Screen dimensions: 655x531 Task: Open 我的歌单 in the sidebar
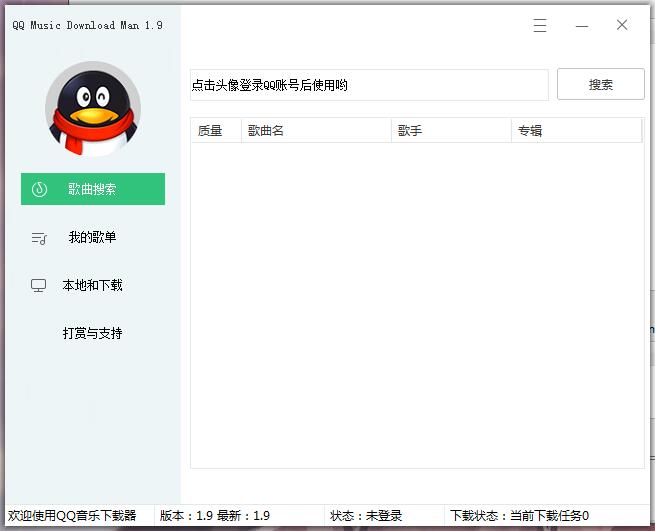pos(92,237)
